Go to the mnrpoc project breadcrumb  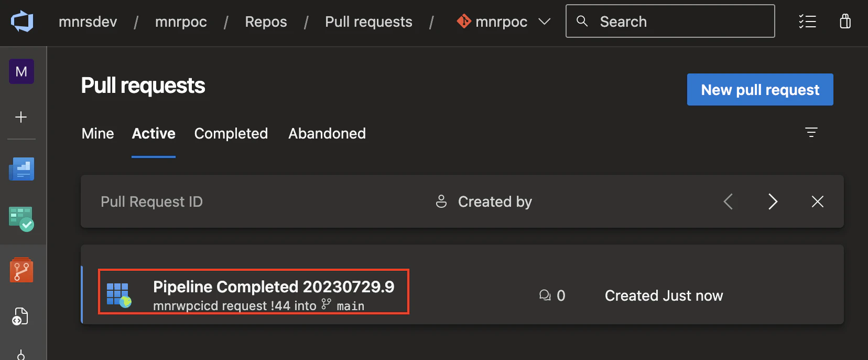[x=181, y=22]
